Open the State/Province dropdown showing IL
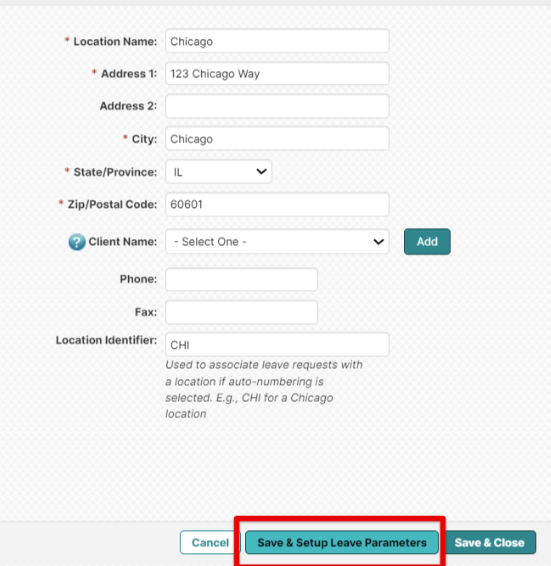The width and height of the screenshot is (551, 566). coord(218,172)
